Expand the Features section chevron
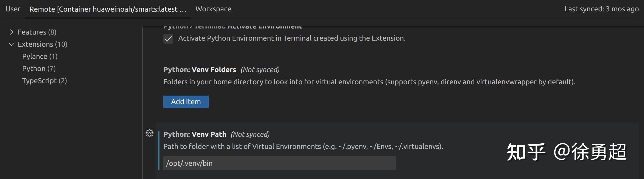 12,32
